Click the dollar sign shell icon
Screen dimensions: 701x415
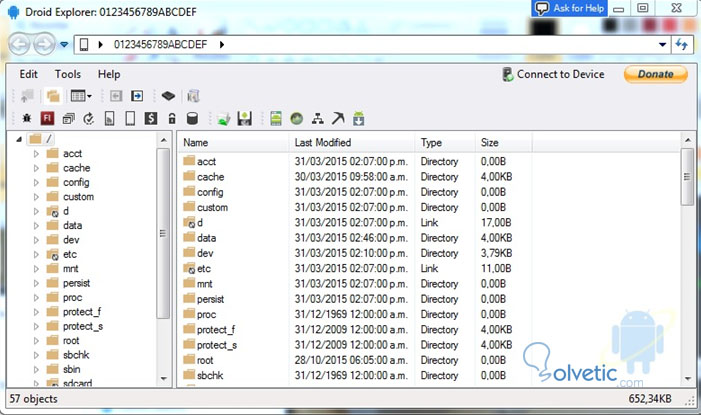coord(151,119)
